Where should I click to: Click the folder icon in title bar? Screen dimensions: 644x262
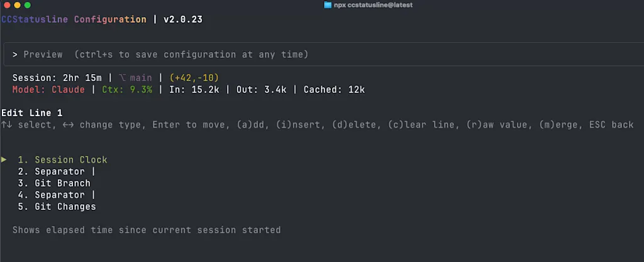click(x=327, y=5)
